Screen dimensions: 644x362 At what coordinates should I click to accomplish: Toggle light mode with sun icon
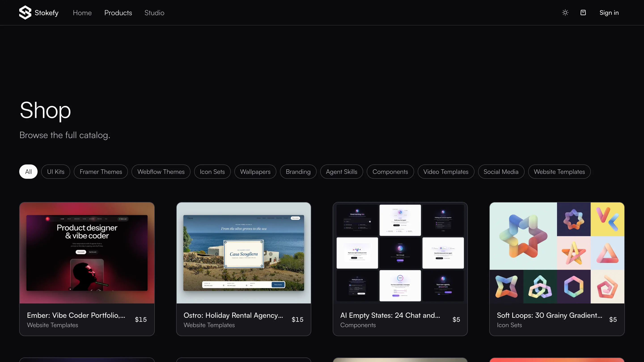pyautogui.click(x=565, y=13)
